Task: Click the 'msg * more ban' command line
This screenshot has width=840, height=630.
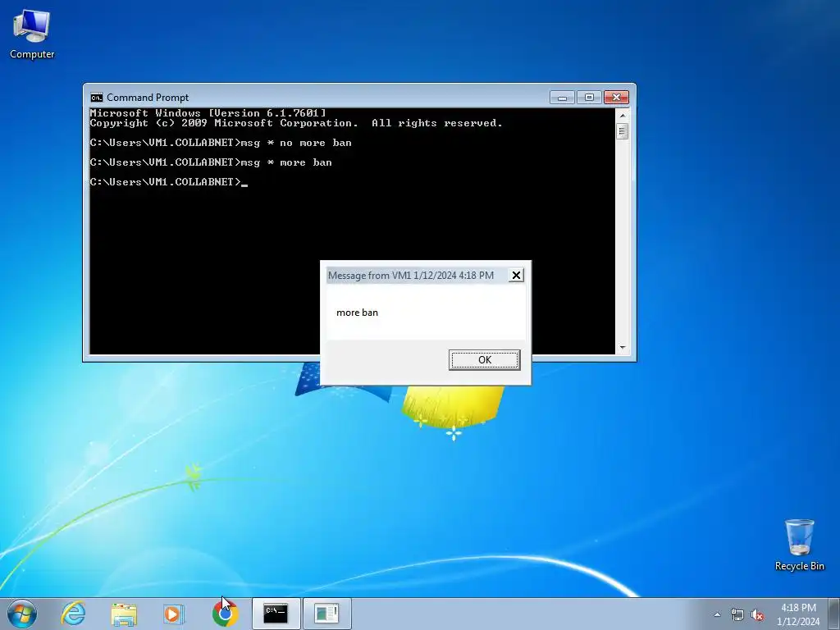Action: 211,162
